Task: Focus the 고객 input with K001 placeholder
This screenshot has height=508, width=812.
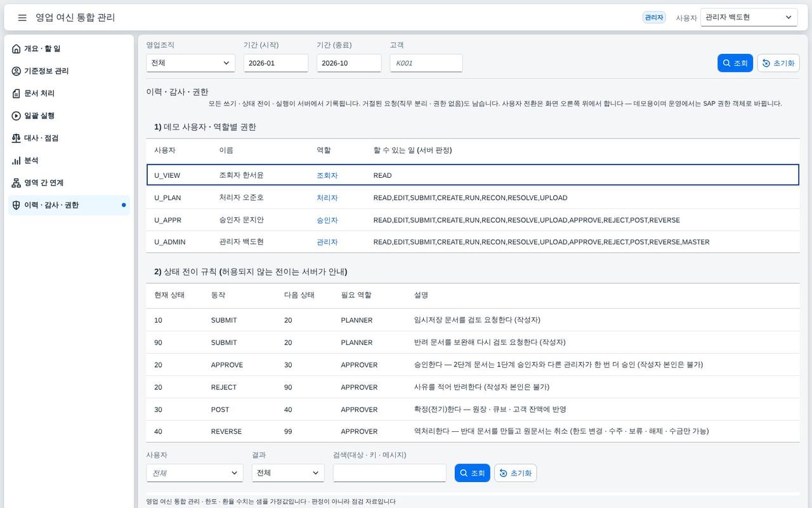Action: click(x=426, y=63)
